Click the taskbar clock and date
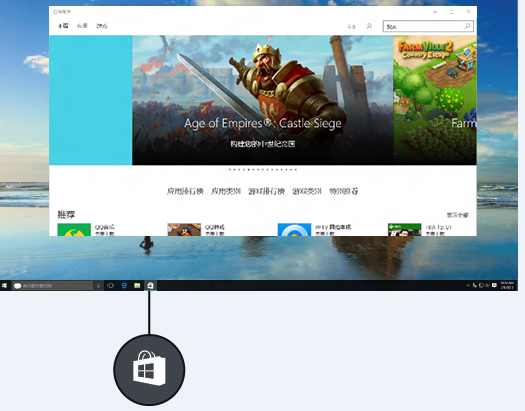Screen dimensions: 525x411 (x=507, y=285)
